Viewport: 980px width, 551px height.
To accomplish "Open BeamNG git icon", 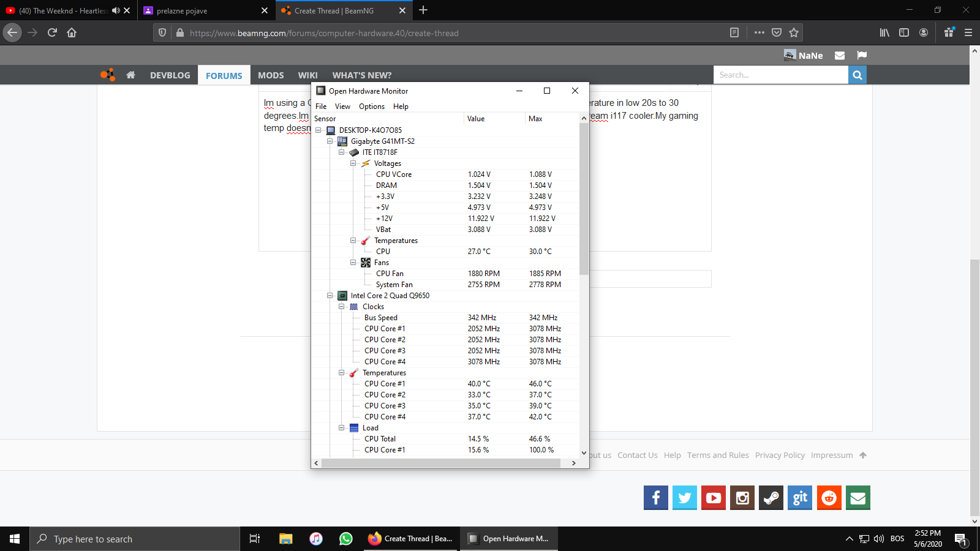I will [800, 498].
